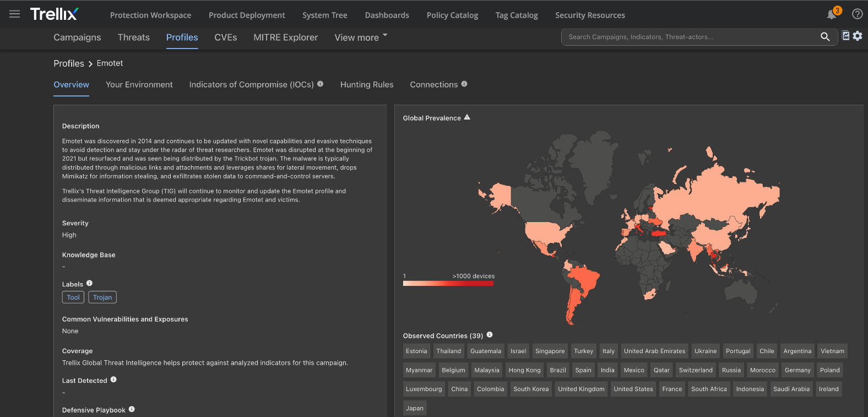Viewport: 868px width, 417px height.
Task: Click the Tool label tag
Action: pos(73,297)
